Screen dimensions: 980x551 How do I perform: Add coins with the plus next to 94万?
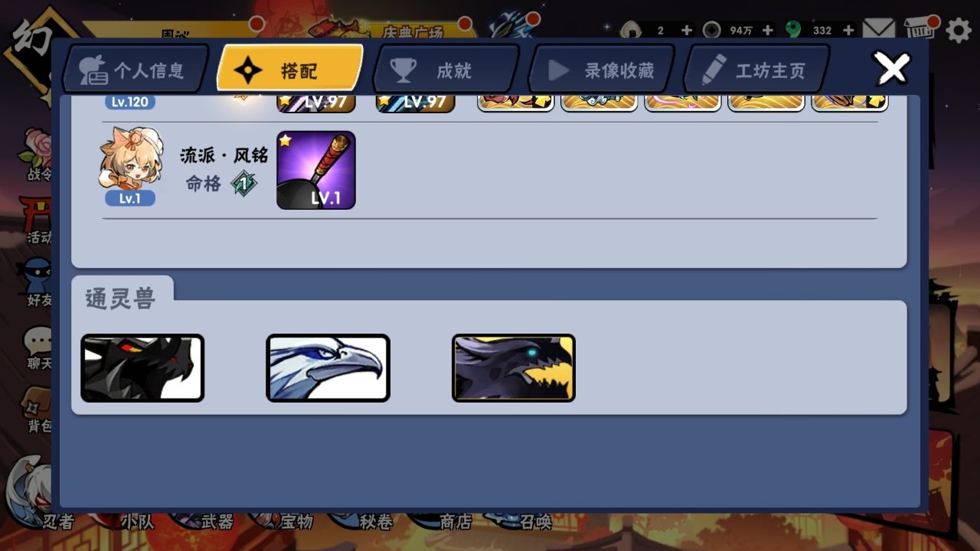pos(768,31)
